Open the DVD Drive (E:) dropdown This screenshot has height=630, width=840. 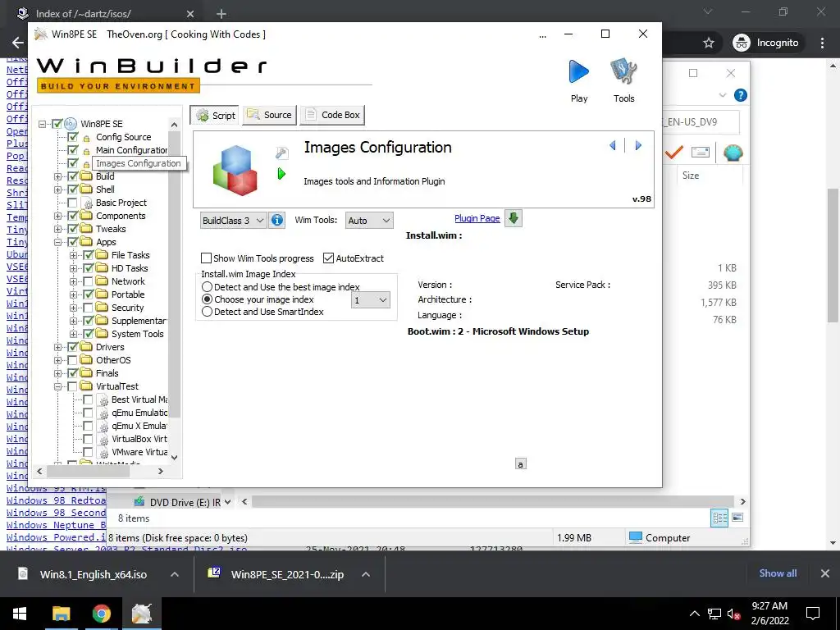(x=228, y=503)
